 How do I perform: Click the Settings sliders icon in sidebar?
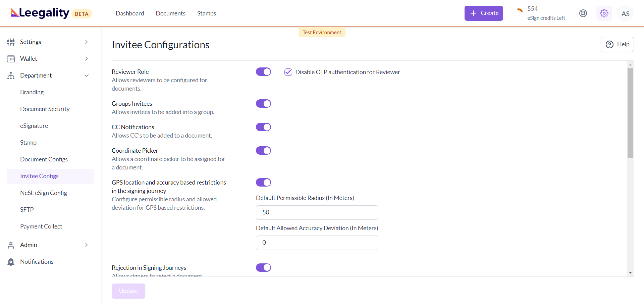11,42
